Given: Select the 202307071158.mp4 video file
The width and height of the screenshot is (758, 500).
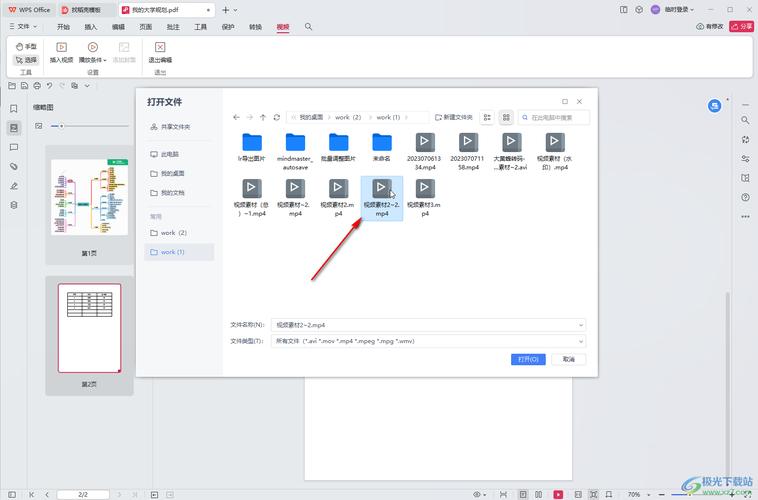Looking at the screenshot, I should click(467, 151).
